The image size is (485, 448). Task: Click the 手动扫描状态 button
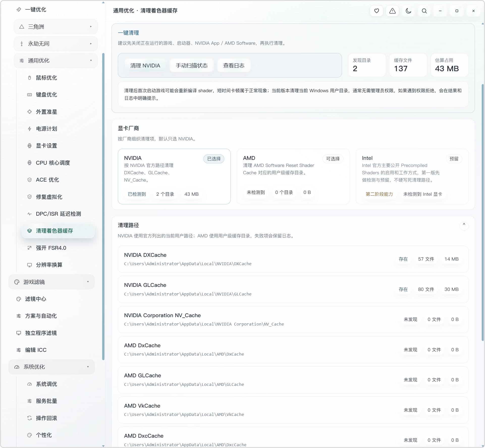coord(192,65)
